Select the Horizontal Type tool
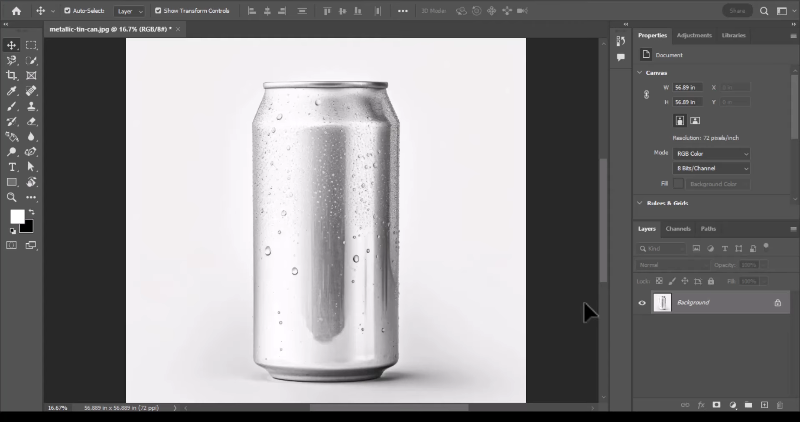Image resolution: width=800 pixels, height=422 pixels. 12,167
